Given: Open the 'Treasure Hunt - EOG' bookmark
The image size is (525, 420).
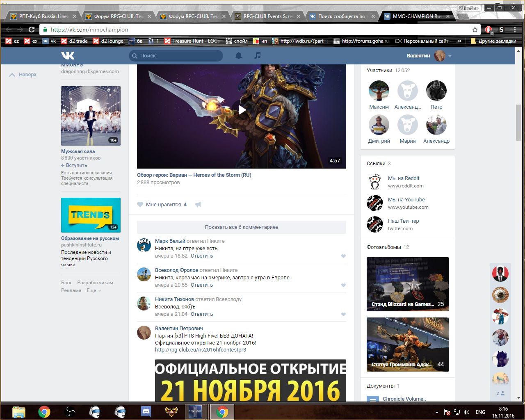Looking at the screenshot, I should [192, 41].
